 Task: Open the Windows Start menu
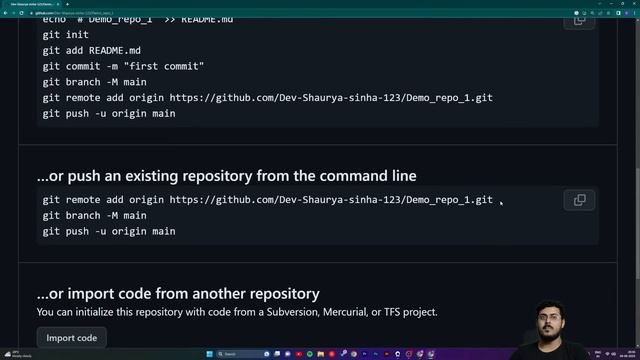209,354
